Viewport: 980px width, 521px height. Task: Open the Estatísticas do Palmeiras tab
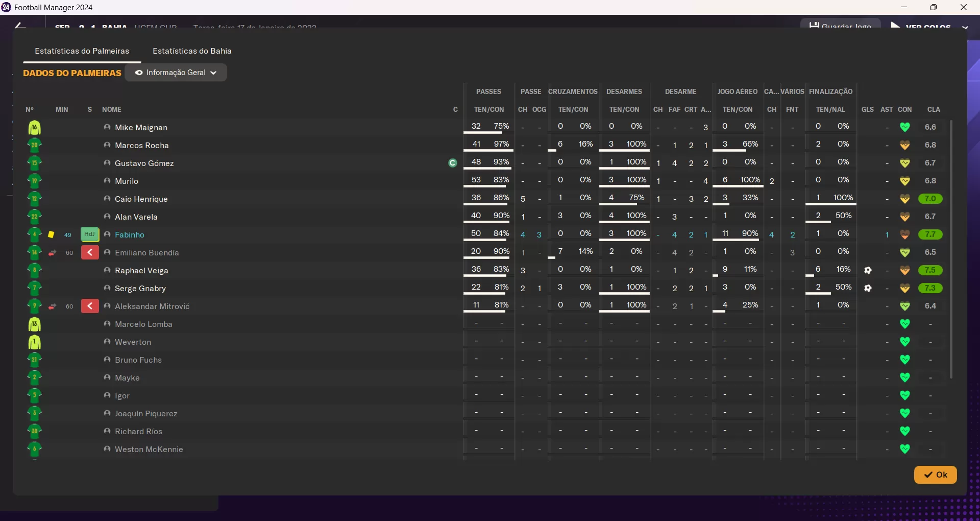point(82,51)
